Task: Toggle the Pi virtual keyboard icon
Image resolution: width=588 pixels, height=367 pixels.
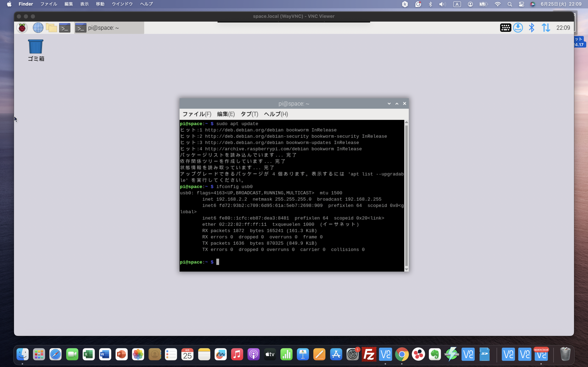Action: pyautogui.click(x=505, y=28)
